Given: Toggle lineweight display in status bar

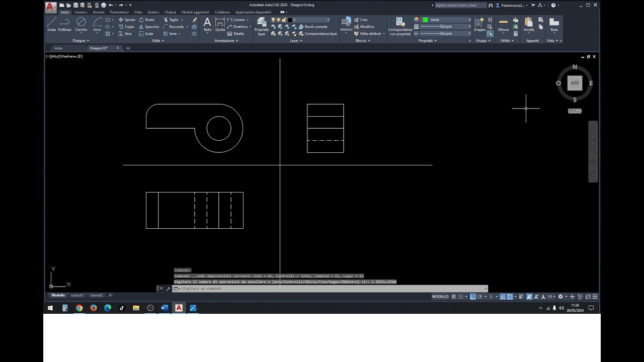Looking at the screenshot, I should point(521,297).
